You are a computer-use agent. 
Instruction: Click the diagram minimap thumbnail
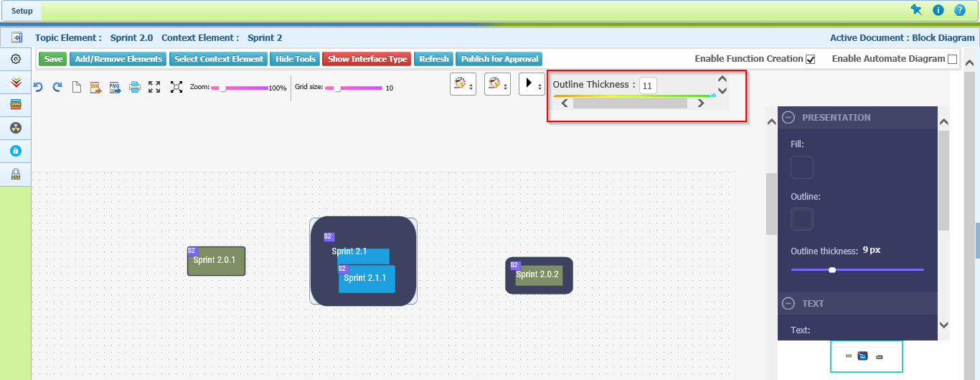(x=867, y=356)
